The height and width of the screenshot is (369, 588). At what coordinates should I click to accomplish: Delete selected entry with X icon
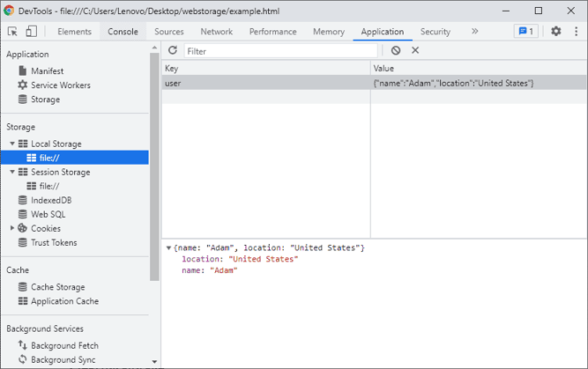415,51
